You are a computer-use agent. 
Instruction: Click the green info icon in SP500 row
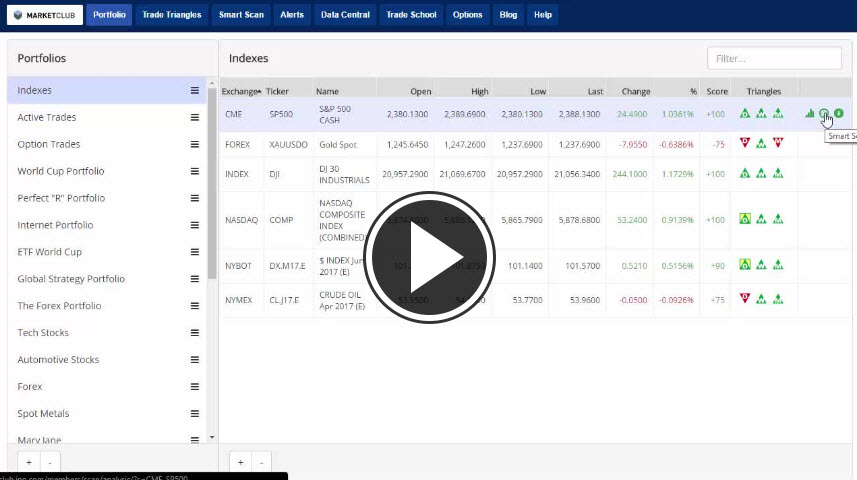pos(839,114)
